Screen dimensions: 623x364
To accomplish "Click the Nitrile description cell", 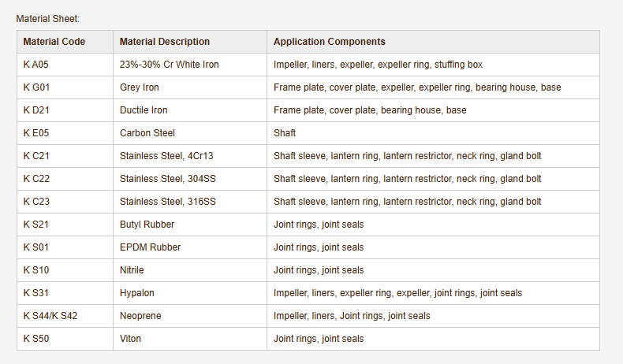I will tap(132, 270).
